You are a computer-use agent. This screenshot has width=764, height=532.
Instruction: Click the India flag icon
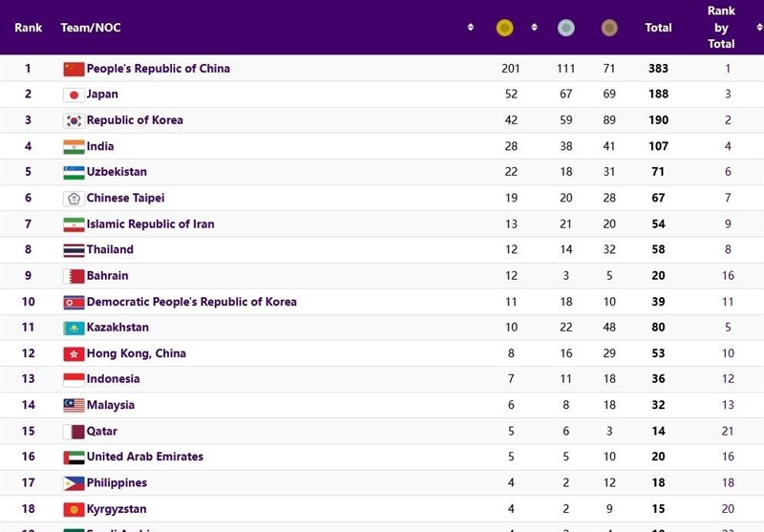click(x=74, y=147)
